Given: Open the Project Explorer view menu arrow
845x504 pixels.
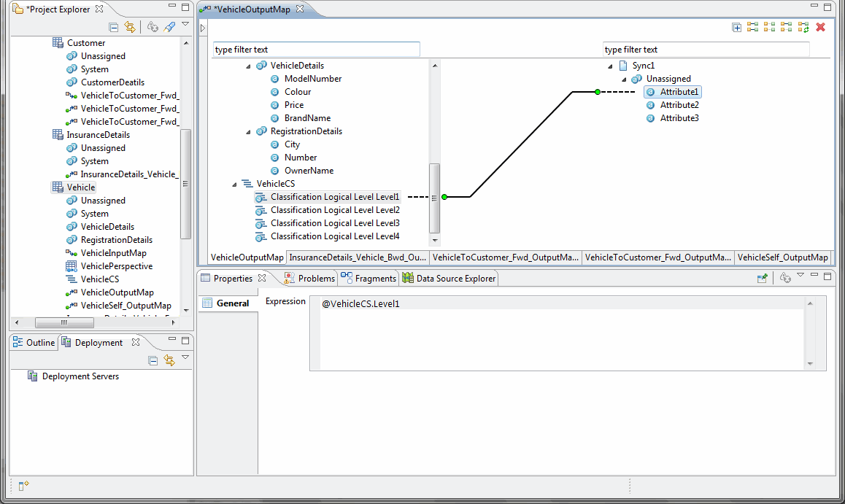Looking at the screenshot, I should click(185, 24).
